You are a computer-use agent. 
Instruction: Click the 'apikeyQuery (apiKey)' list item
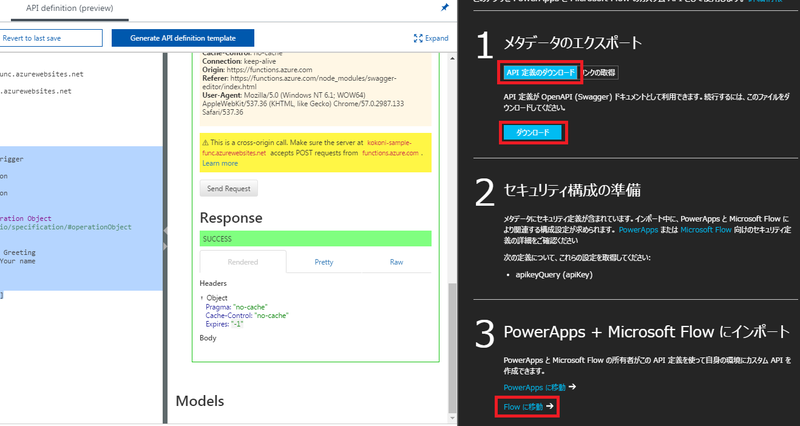coord(554,274)
